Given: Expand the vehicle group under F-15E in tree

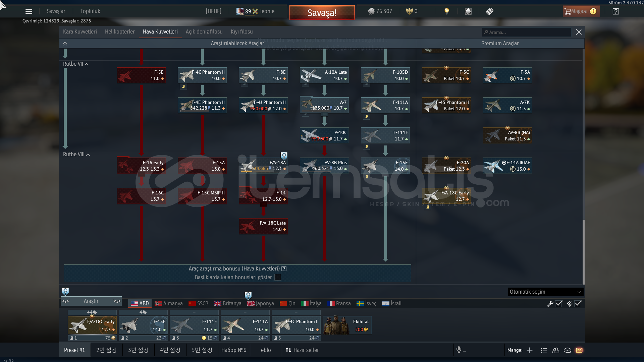Looking at the screenshot, I should tap(367, 177).
